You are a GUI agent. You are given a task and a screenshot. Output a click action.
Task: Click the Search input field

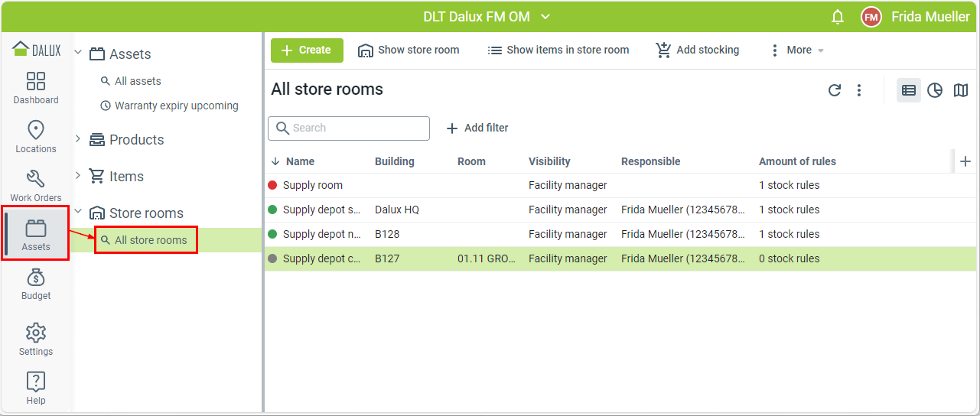tap(357, 128)
